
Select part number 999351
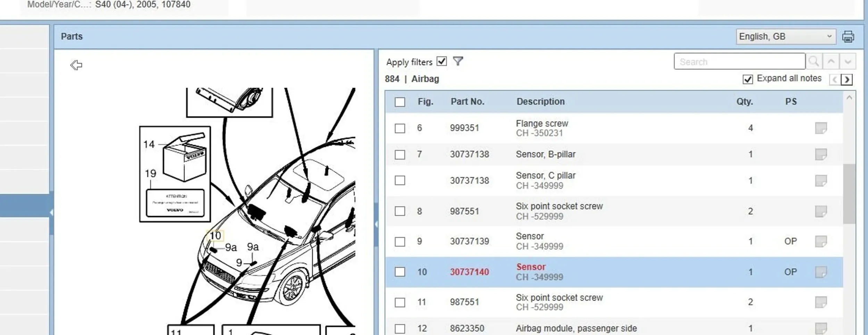click(464, 128)
